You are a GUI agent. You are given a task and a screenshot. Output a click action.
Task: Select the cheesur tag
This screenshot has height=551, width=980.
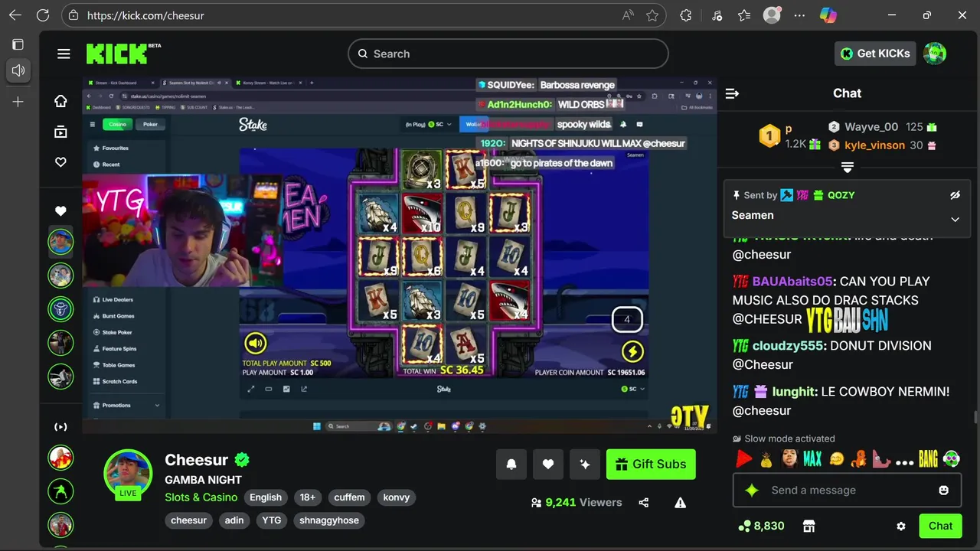point(189,520)
